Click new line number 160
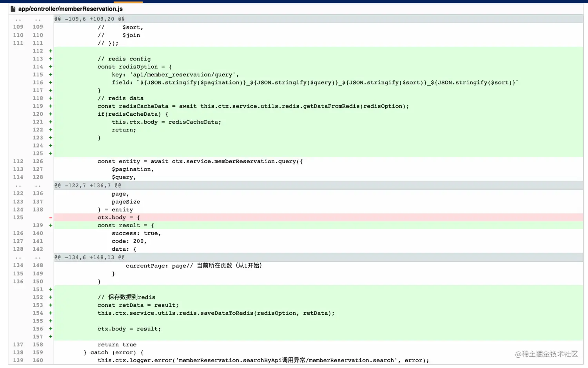Image resolution: width=588 pixels, height=368 pixels. (38, 360)
